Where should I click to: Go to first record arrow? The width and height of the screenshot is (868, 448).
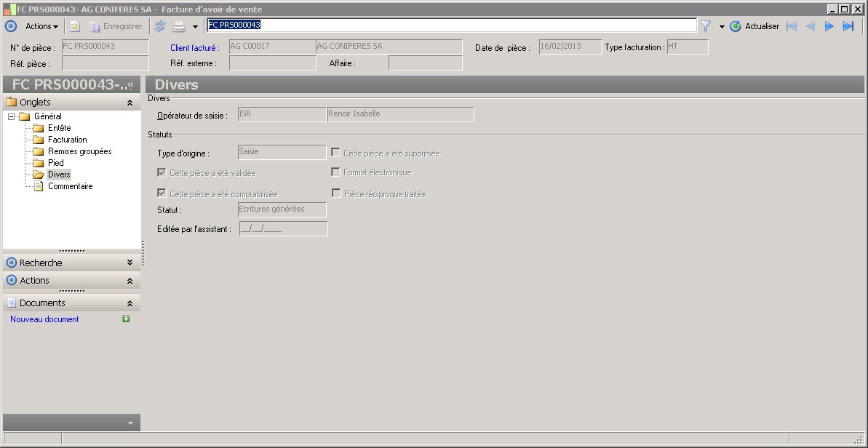tap(792, 26)
